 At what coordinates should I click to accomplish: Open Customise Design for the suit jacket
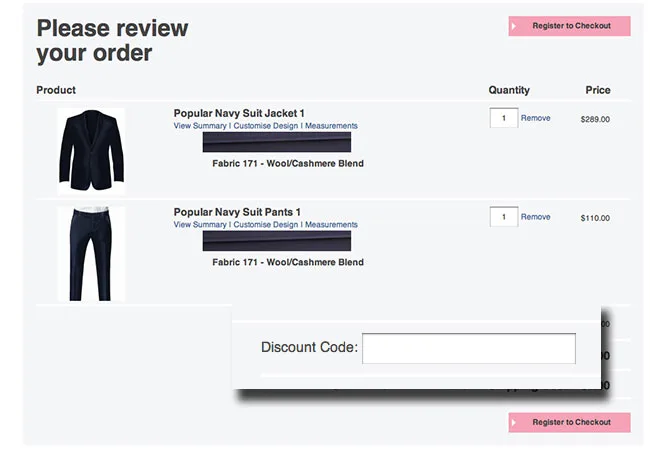pyautogui.click(x=265, y=126)
